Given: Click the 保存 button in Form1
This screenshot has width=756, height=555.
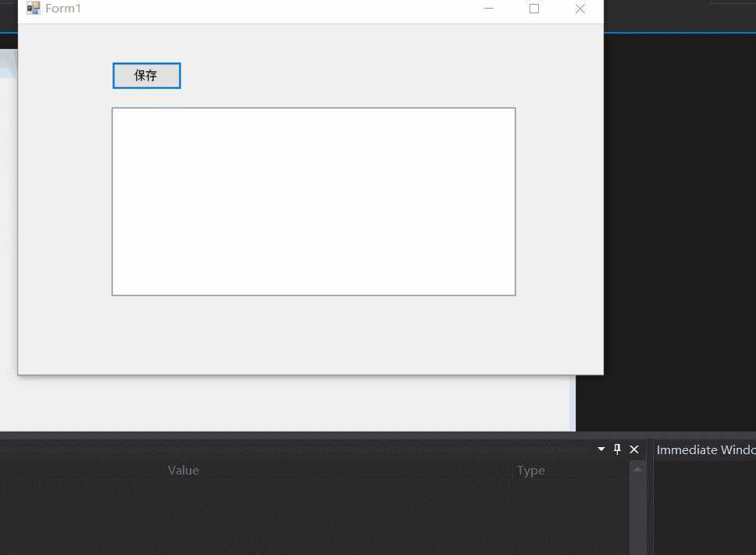Looking at the screenshot, I should coord(147,76).
